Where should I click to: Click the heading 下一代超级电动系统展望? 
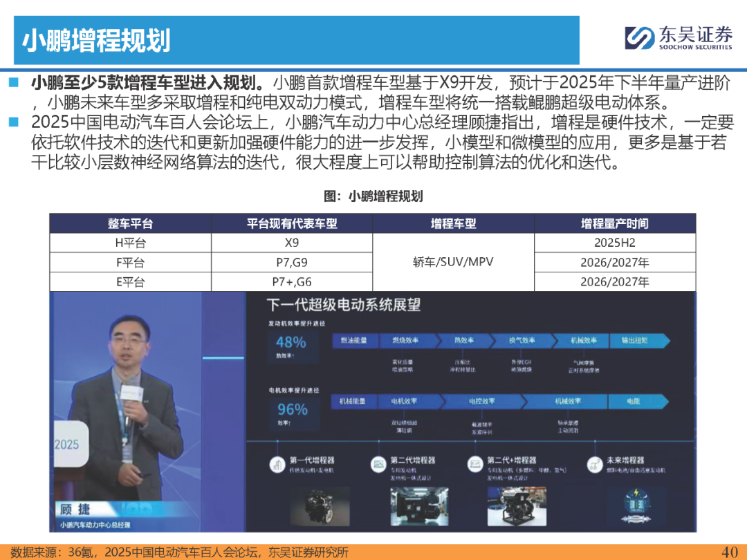pyautogui.click(x=343, y=305)
